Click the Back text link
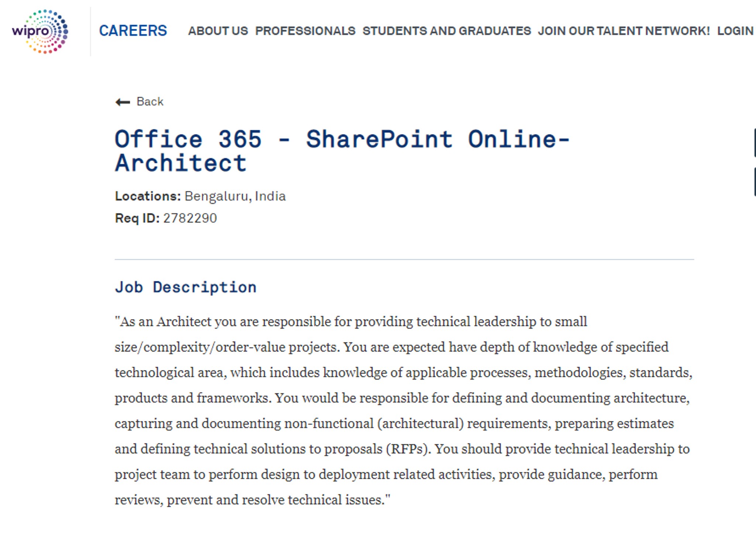 (x=150, y=102)
